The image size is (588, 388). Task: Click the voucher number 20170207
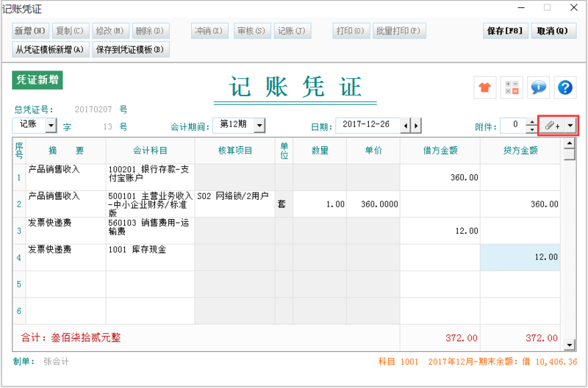coord(93,109)
